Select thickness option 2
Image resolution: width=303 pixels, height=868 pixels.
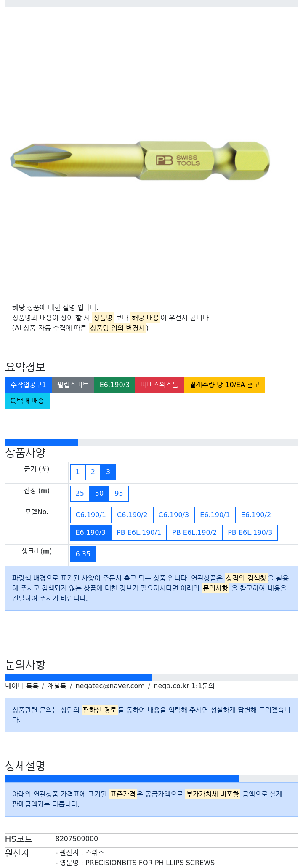click(93, 472)
